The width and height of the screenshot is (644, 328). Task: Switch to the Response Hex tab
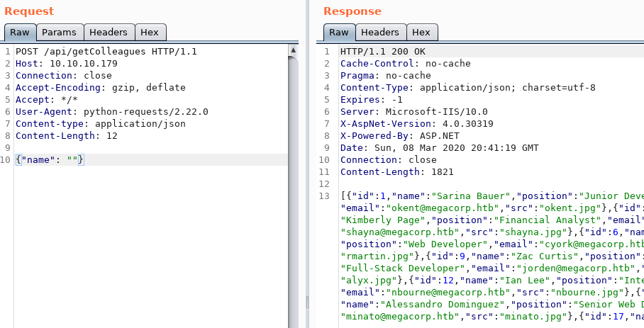tap(421, 32)
